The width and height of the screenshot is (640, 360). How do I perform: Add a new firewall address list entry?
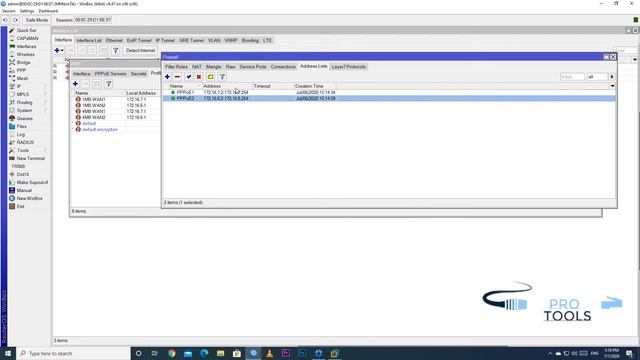point(167,77)
